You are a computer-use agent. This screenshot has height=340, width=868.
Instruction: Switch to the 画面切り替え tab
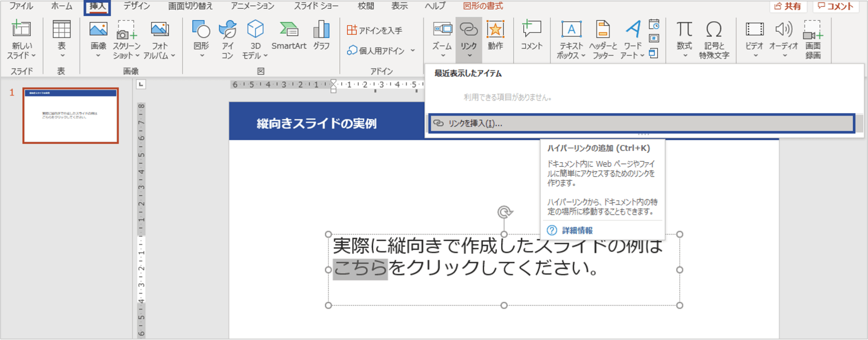click(x=191, y=6)
